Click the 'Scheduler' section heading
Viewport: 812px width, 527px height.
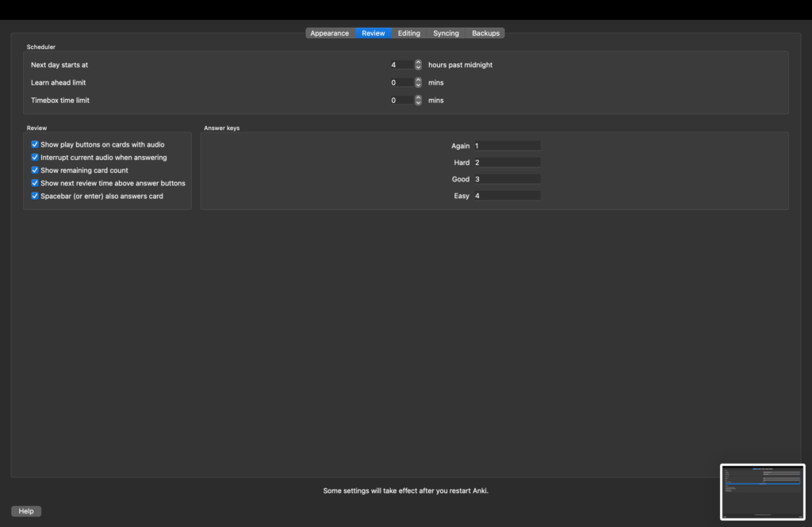pos(41,47)
